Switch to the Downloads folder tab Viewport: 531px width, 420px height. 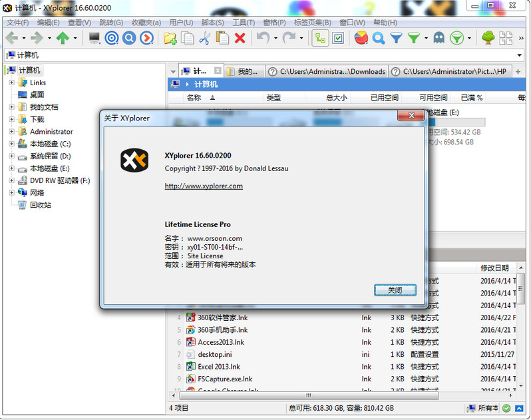tap(327, 71)
